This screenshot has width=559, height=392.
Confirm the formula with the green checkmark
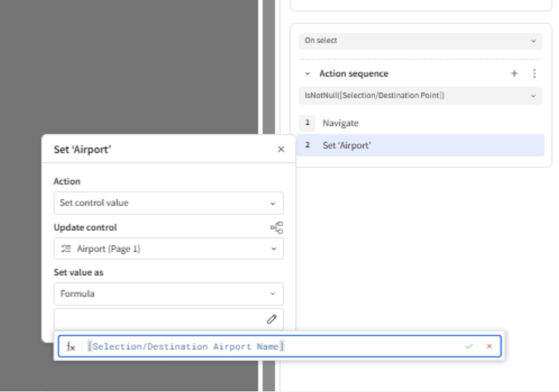[469, 346]
